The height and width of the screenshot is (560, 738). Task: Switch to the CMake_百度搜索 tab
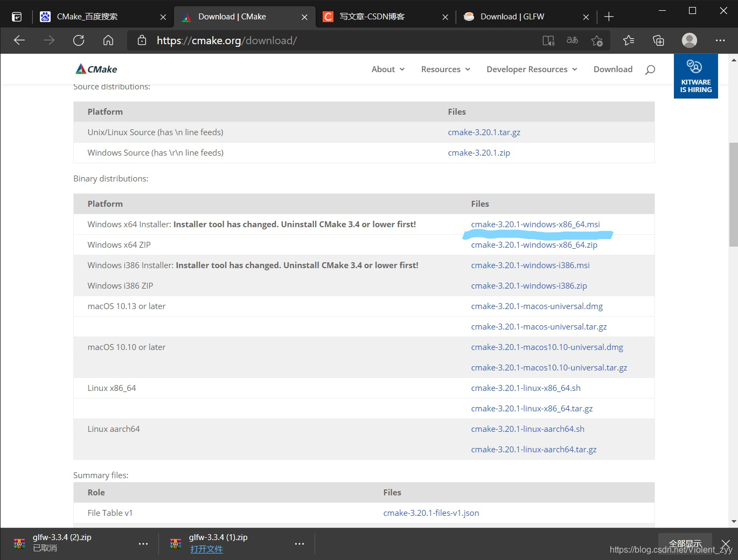tap(102, 17)
